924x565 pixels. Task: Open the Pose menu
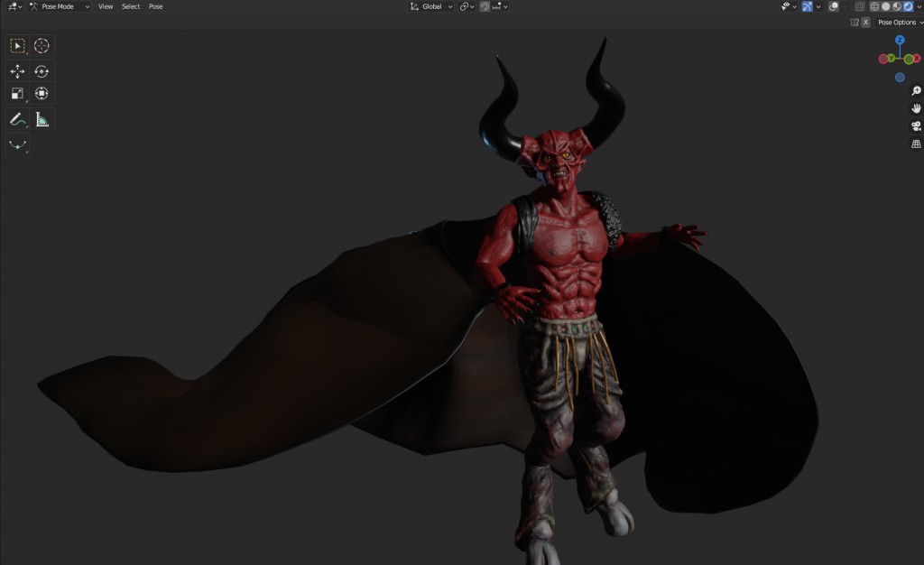[x=155, y=6]
